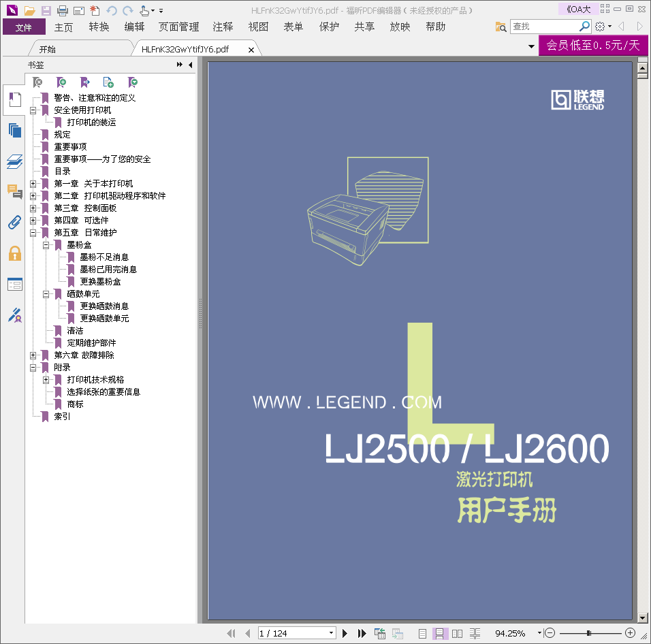Viewport: 651px width, 644px height.
Task: Go to the first page
Action: (x=232, y=633)
